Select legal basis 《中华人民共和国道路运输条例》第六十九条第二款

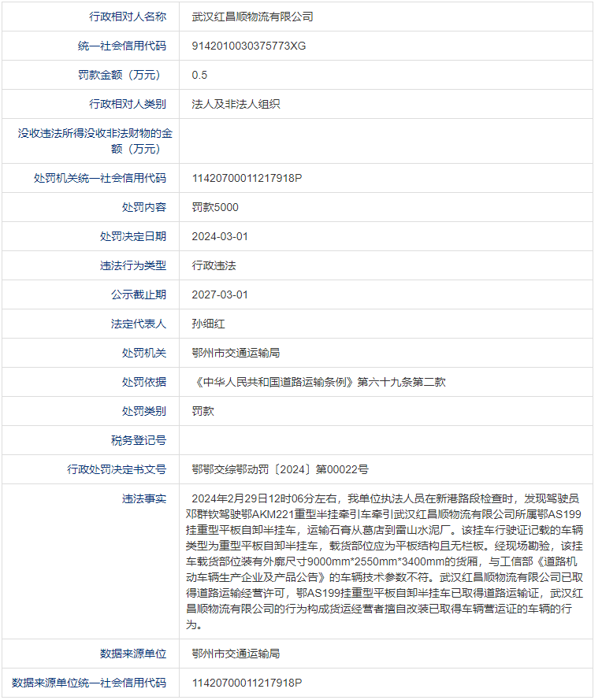point(319,382)
